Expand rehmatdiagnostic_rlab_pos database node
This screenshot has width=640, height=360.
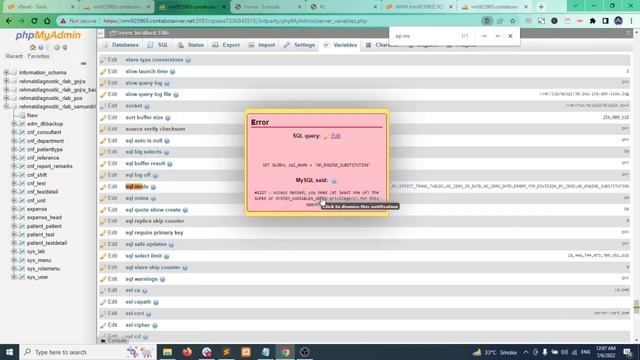pos(6,98)
